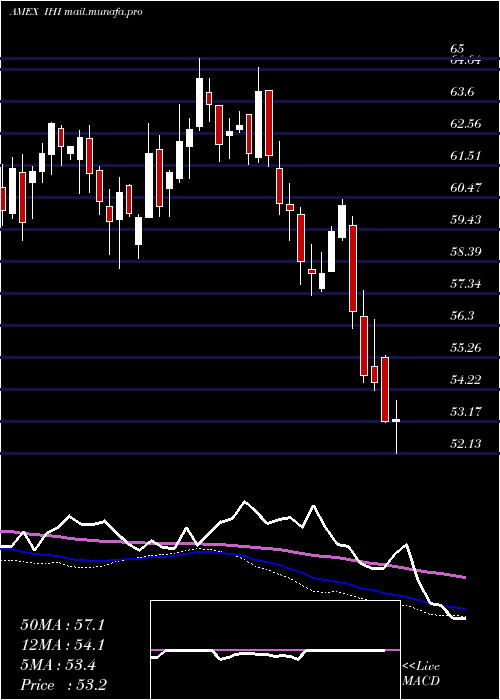
Task: Select the 65 price axis label
Action: 458,49
